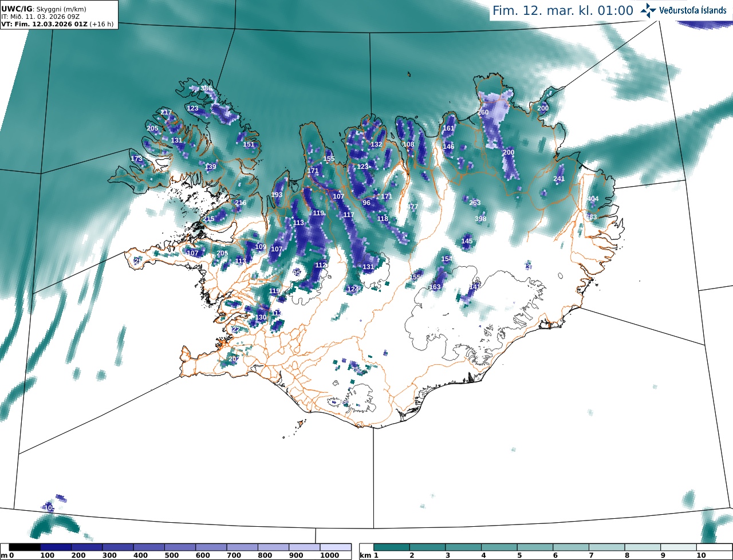Click the map value 130
Screen dimensions: 733x560
261,317
